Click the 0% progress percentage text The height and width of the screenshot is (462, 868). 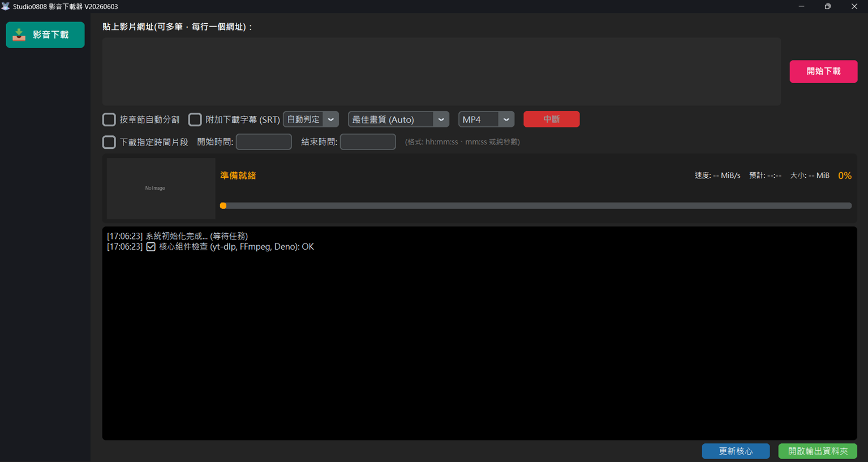click(845, 176)
